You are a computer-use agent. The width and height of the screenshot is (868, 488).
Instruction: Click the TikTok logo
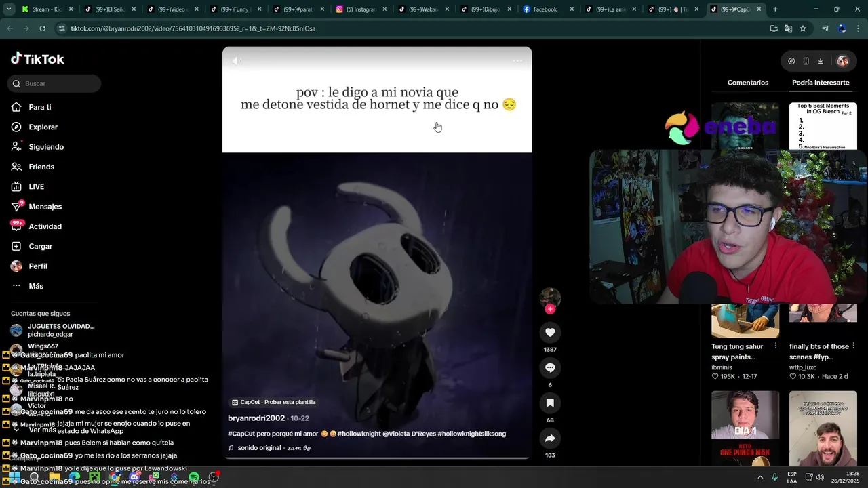[x=37, y=59]
